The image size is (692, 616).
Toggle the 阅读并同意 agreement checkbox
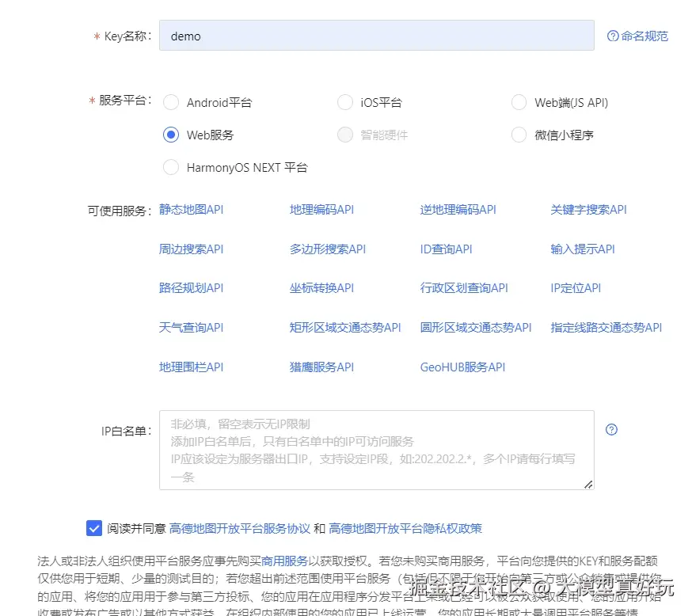click(x=94, y=528)
